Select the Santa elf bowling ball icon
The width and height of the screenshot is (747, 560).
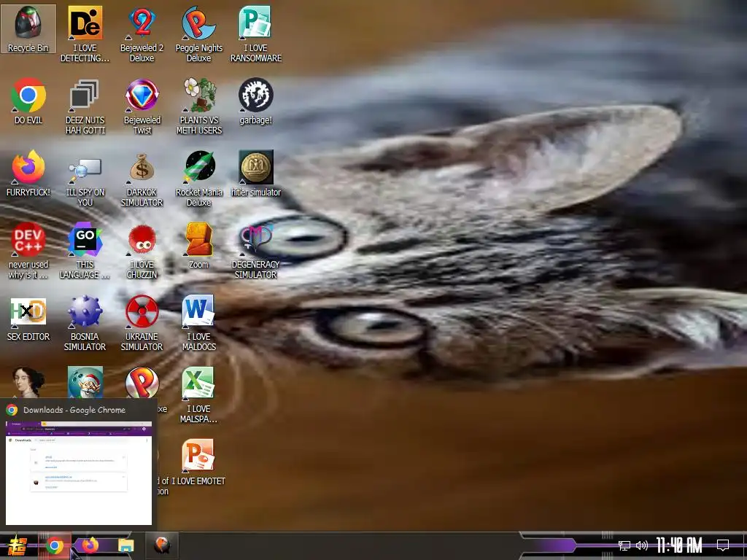click(85, 382)
